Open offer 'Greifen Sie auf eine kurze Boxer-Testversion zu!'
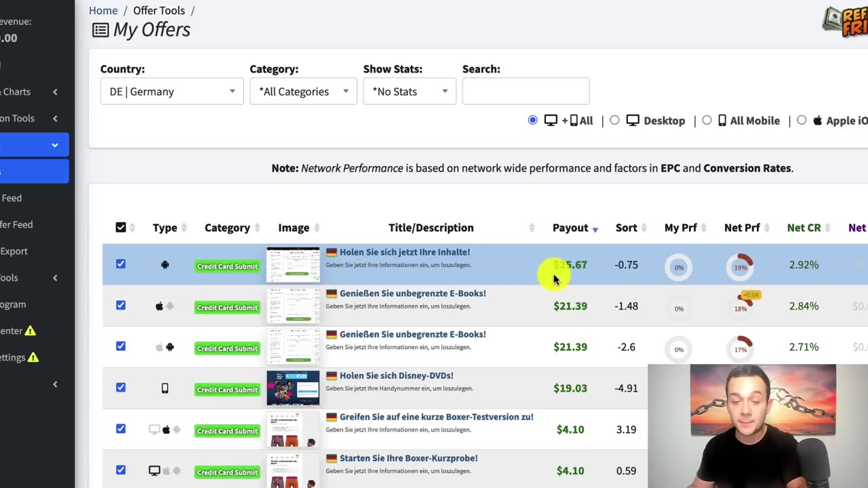The image size is (868, 488). (437, 417)
